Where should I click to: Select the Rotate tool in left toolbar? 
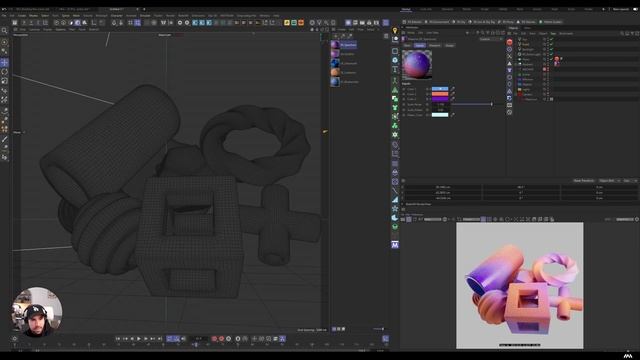(x=4, y=71)
